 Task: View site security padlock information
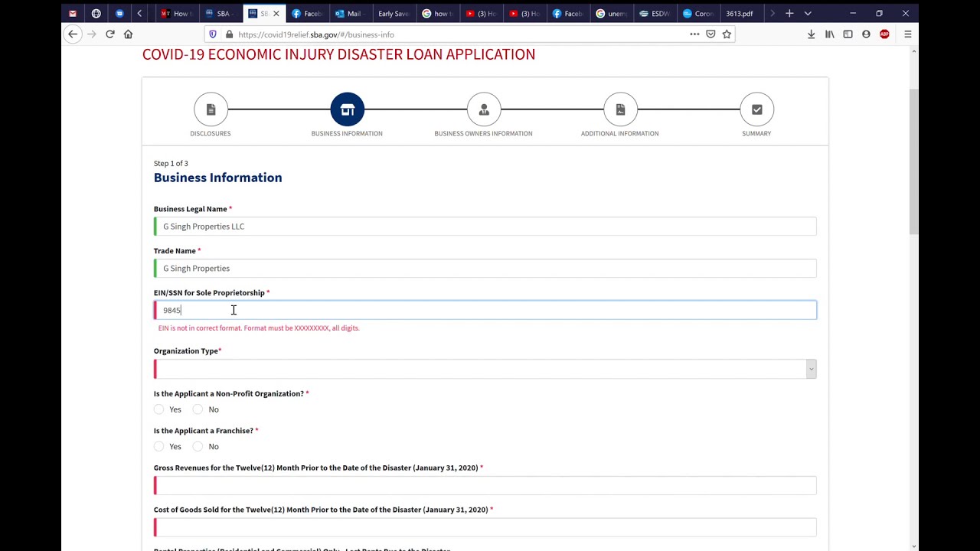[229, 34]
